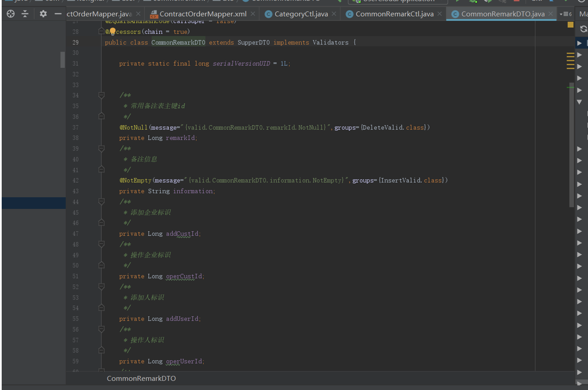Click the DeleteValid.class group reference
Viewport: 588px width, 390px height.
(x=394, y=127)
